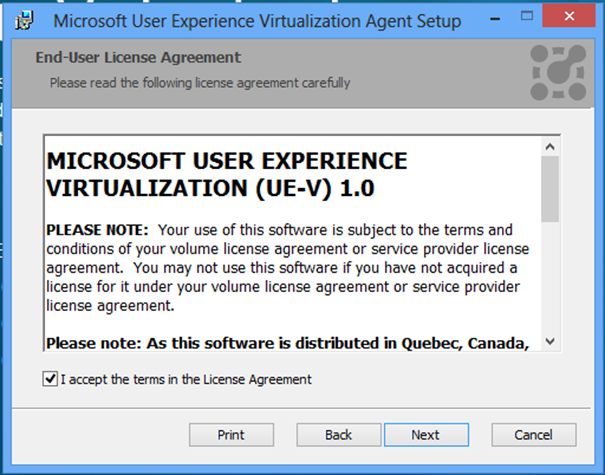605x475 pixels.
Task: Click the UE-V 1.0 heading in license text
Action: (227, 174)
